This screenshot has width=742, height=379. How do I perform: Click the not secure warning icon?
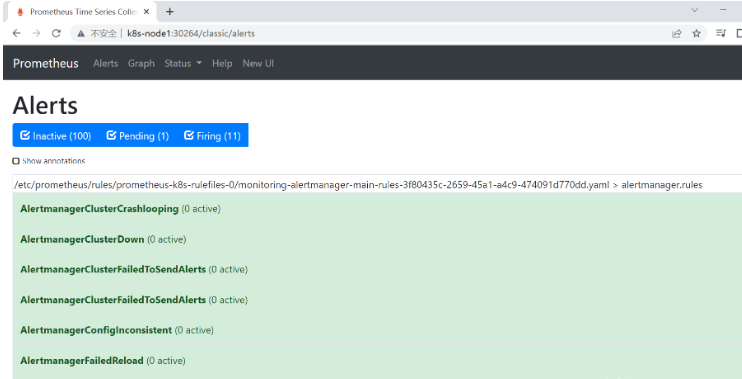(x=81, y=34)
